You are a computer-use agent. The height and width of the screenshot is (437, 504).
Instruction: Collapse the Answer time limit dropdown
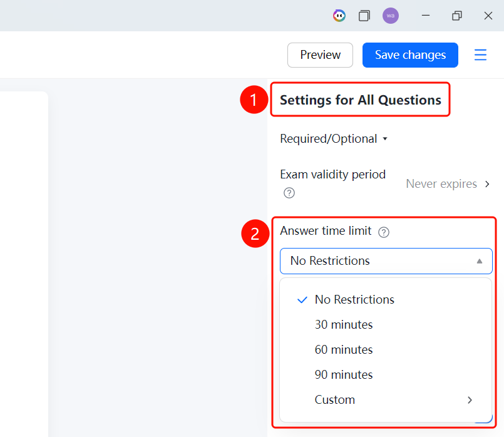(x=386, y=261)
